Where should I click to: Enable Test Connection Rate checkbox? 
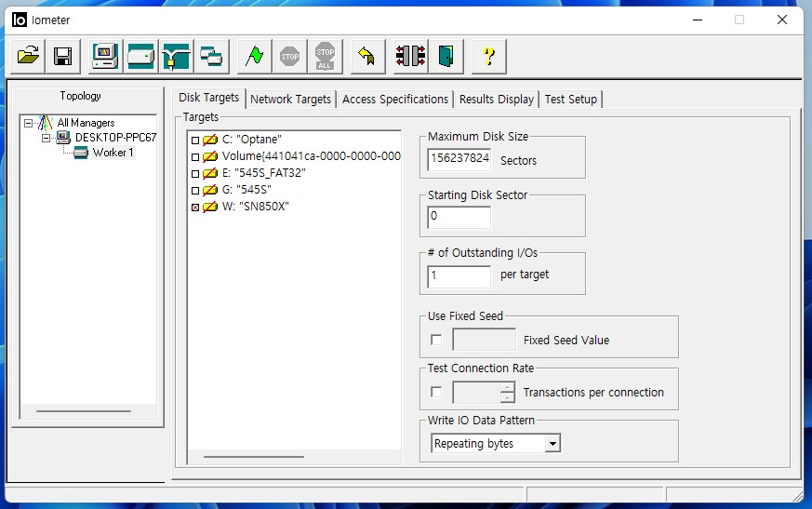436,393
